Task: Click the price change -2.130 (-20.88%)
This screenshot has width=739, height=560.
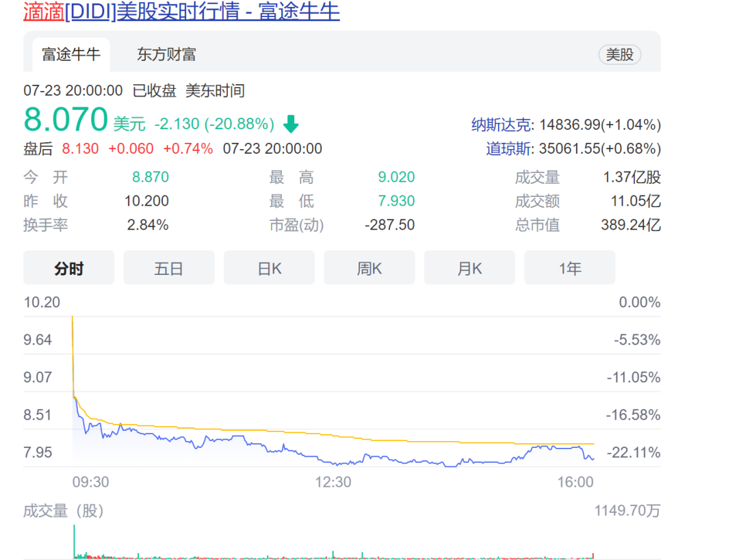Action: [214, 124]
